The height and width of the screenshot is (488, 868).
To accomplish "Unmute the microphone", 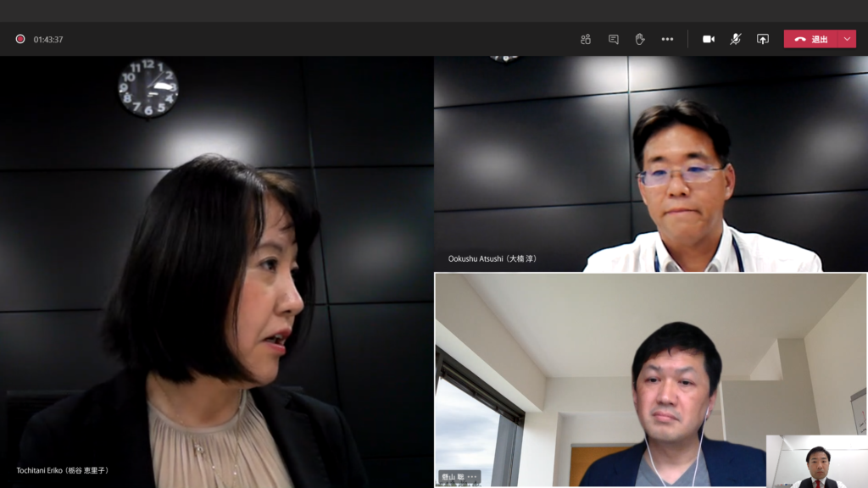I will [x=735, y=39].
